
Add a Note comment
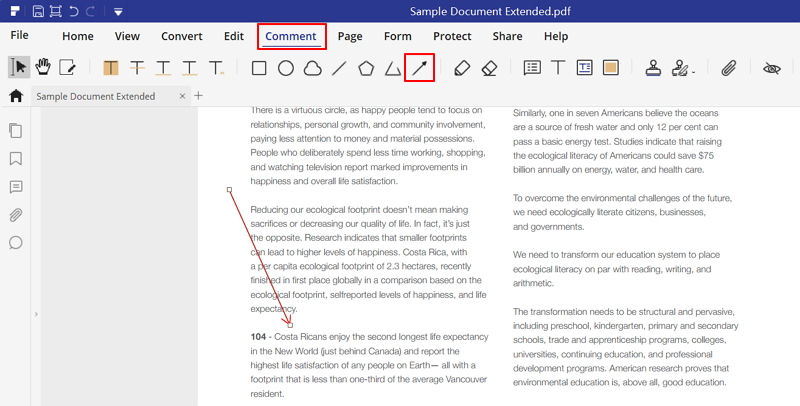pyautogui.click(x=532, y=67)
